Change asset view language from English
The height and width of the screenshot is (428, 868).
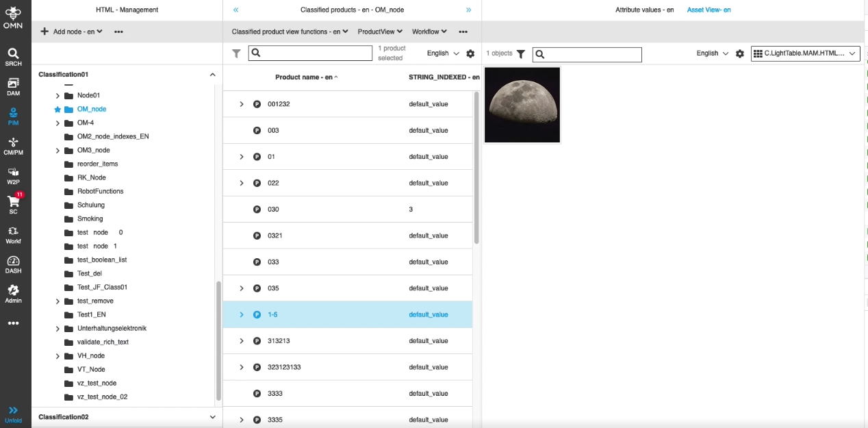(x=713, y=53)
